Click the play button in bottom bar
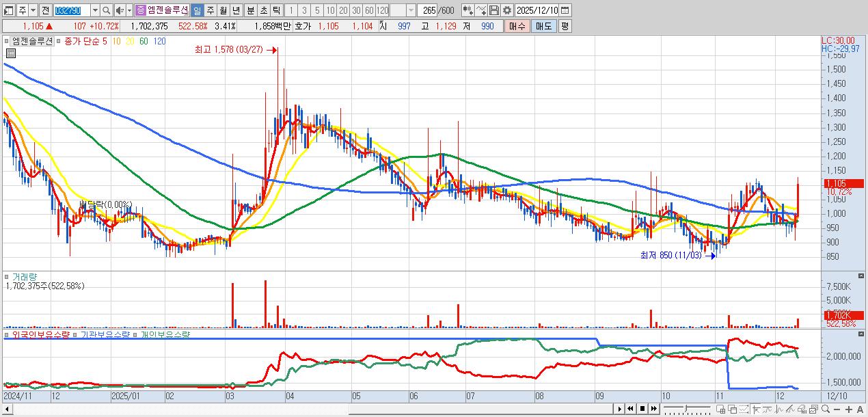The height and width of the screenshot is (417, 868). click(620, 409)
